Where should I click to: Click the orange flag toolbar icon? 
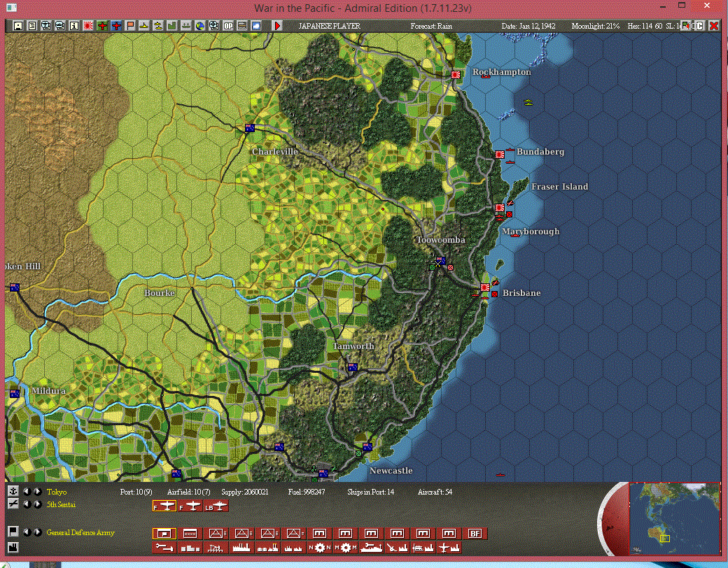pos(130,26)
